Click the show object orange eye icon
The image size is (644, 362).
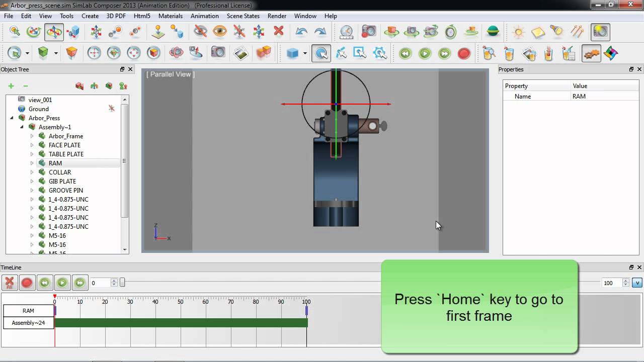coord(220,32)
